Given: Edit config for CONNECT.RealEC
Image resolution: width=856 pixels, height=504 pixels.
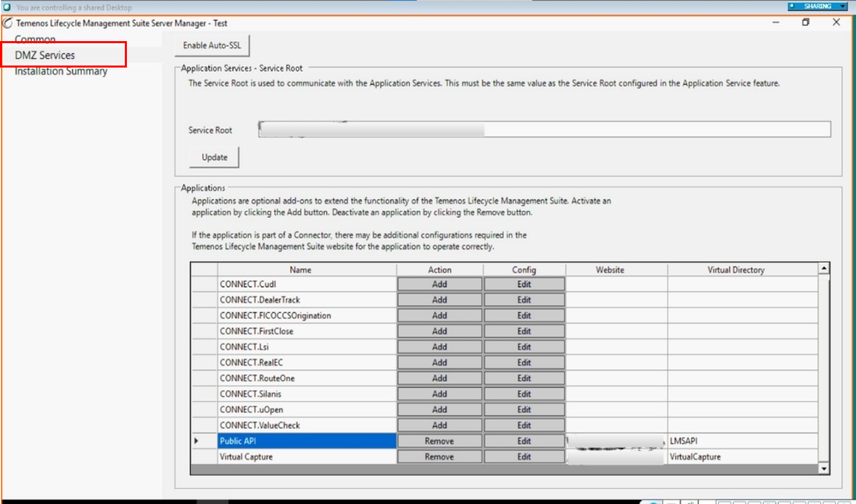Looking at the screenshot, I should click(524, 362).
